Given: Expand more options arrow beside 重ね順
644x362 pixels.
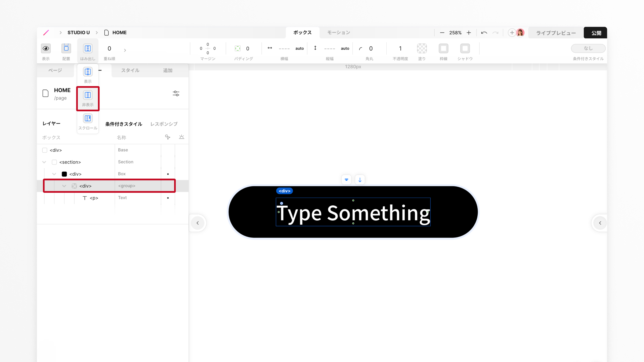Looking at the screenshot, I should click(x=125, y=50).
